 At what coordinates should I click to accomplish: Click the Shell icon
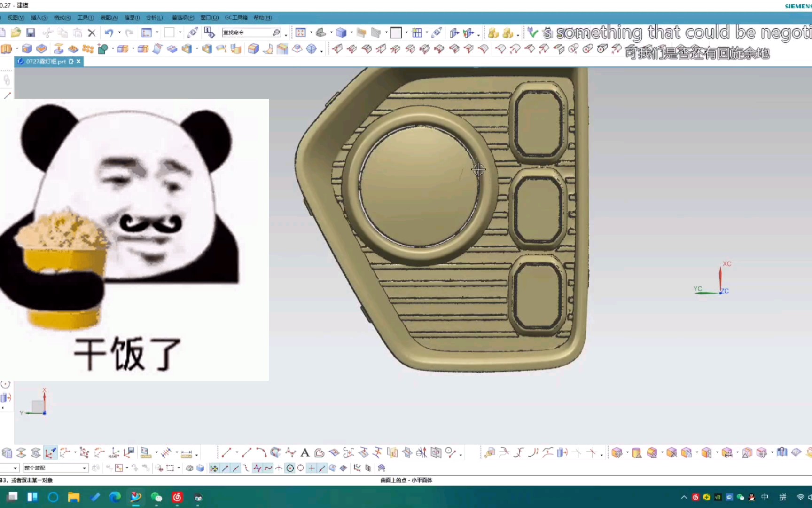[187, 48]
